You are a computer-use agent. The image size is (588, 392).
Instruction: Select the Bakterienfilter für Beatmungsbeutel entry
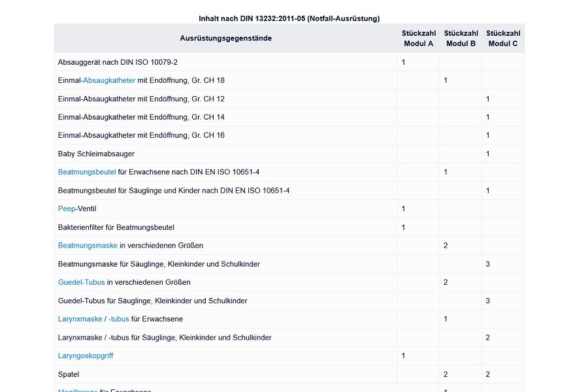point(116,227)
